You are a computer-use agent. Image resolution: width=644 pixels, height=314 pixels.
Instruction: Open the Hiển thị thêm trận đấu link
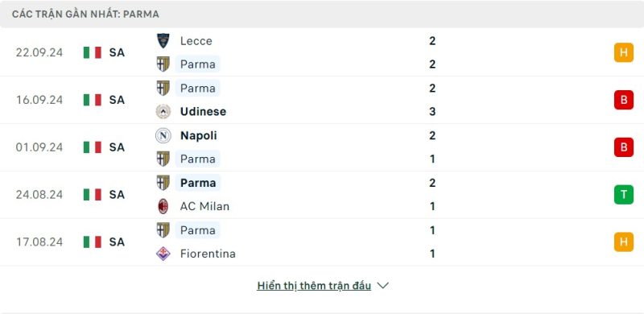pos(314,286)
